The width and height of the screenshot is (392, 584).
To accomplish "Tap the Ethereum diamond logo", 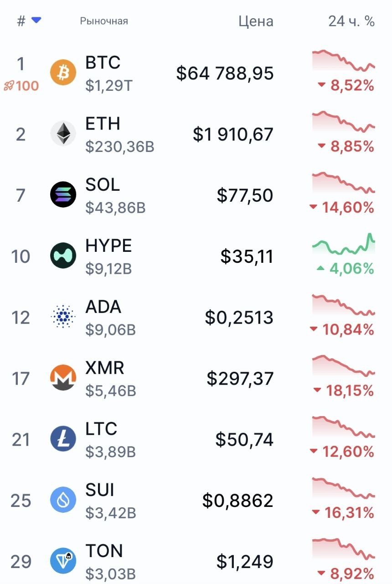I will pyautogui.click(x=63, y=134).
